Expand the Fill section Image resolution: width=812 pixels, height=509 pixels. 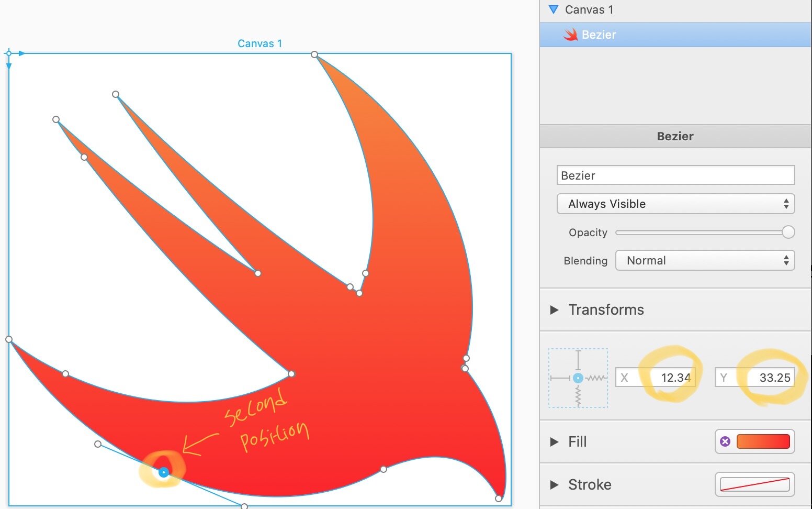click(x=554, y=442)
